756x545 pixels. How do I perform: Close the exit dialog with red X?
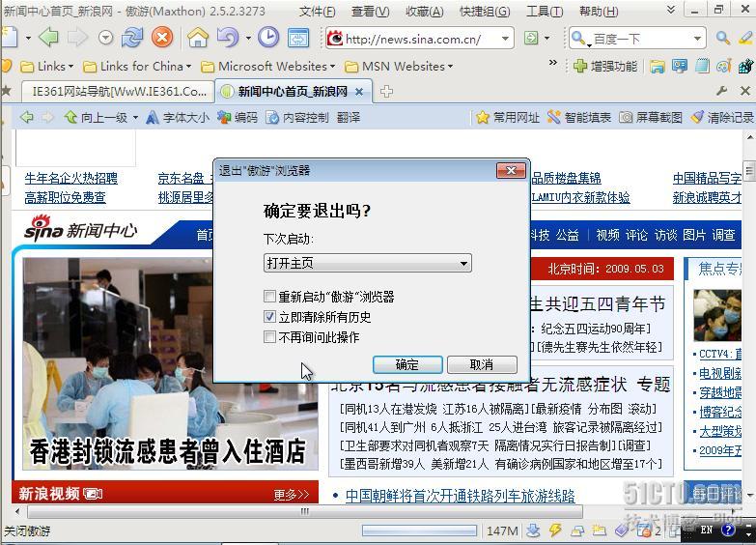(511, 170)
